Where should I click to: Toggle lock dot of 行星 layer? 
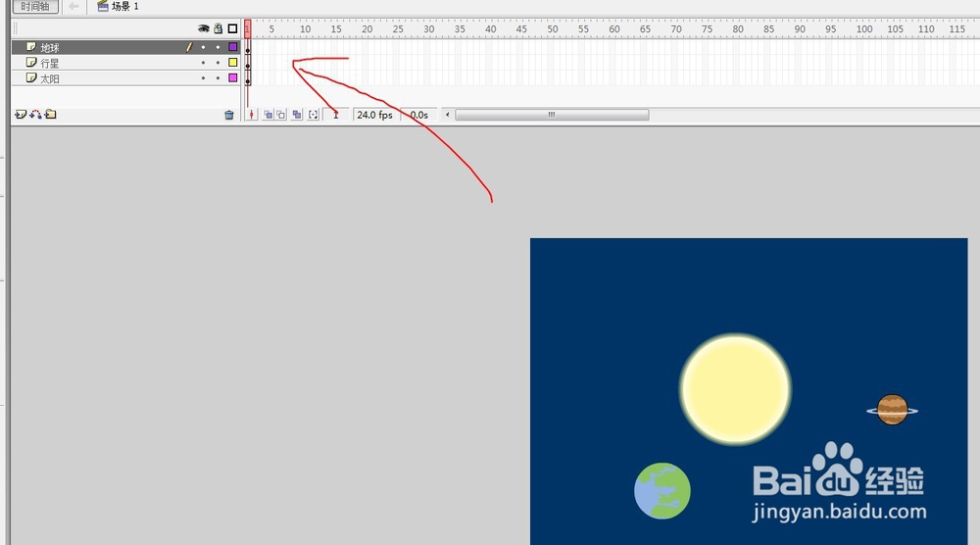219,63
